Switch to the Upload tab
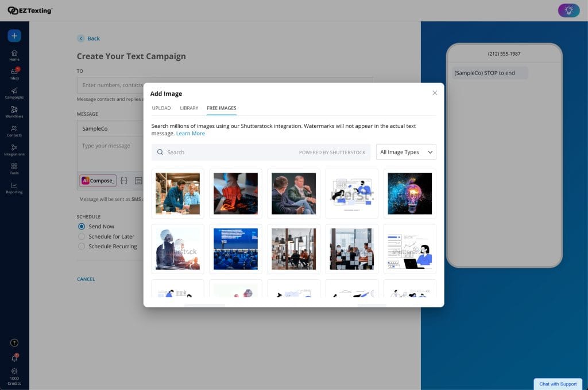 (x=161, y=108)
